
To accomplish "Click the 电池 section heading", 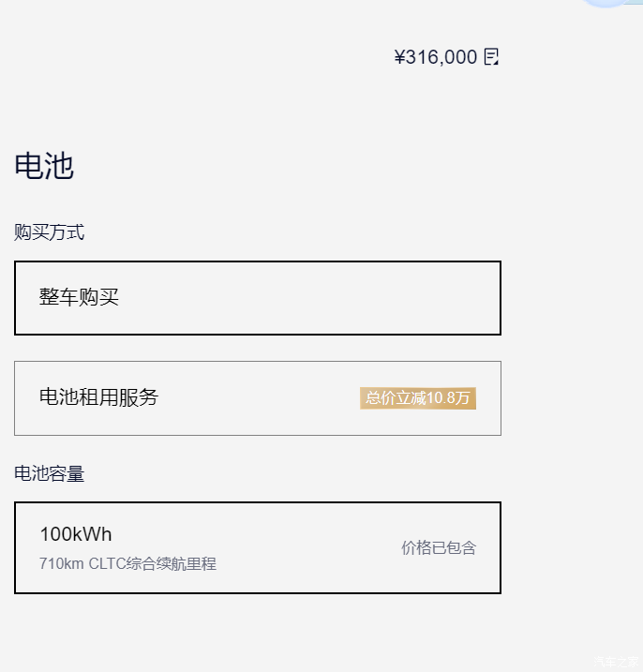I will pyautogui.click(x=44, y=167).
